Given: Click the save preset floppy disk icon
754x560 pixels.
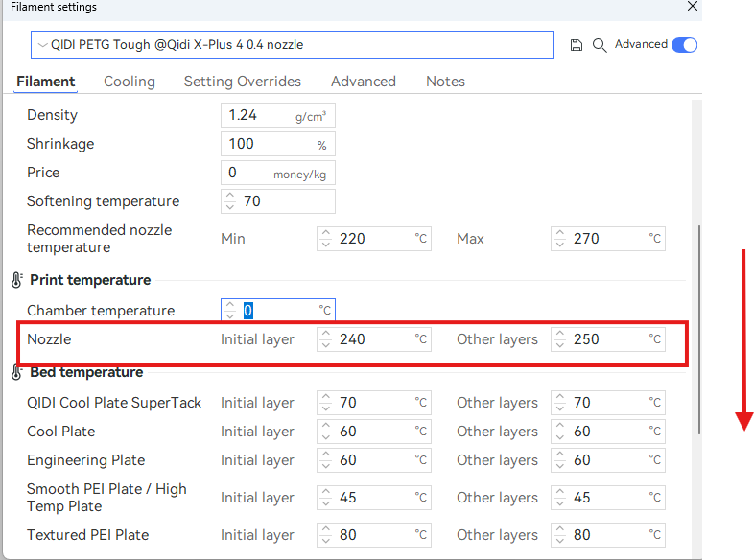Looking at the screenshot, I should [x=576, y=45].
